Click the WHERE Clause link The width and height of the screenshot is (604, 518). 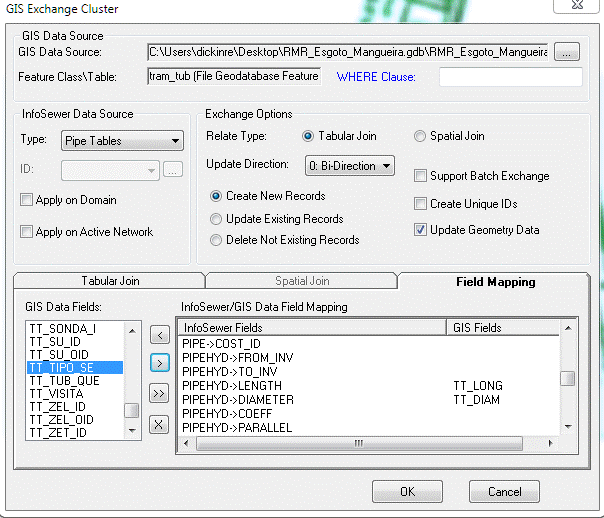tap(376, 77)
